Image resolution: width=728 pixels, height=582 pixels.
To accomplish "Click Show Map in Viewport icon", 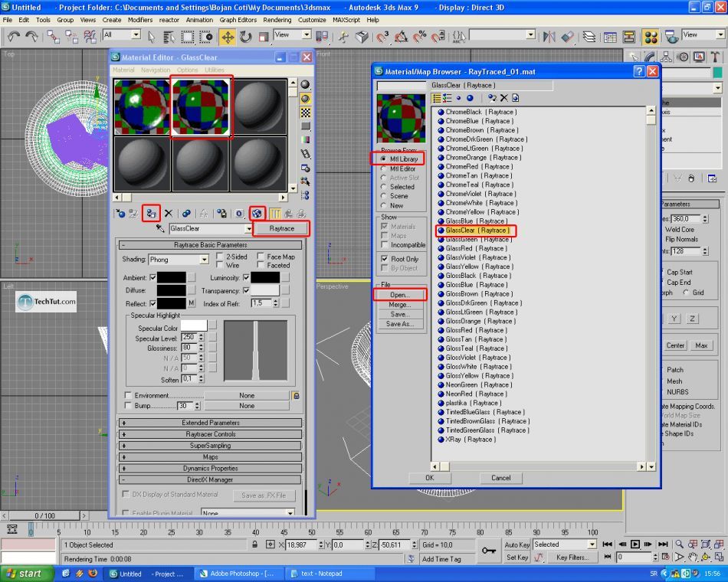I will pos(257,214).
